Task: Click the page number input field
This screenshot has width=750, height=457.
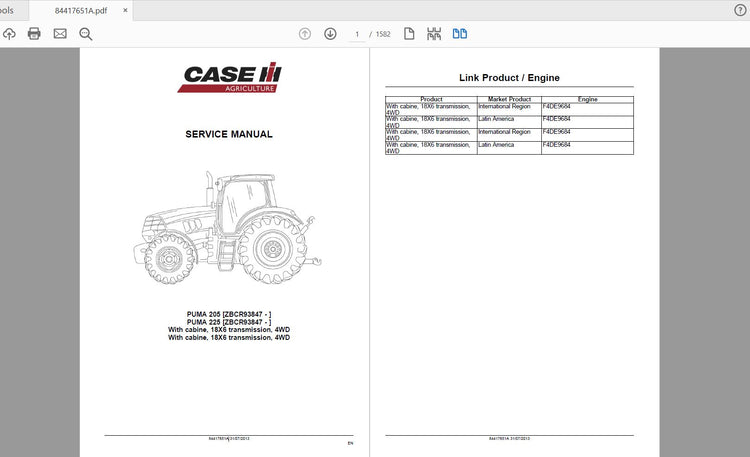Action: (x=356, y=34)
